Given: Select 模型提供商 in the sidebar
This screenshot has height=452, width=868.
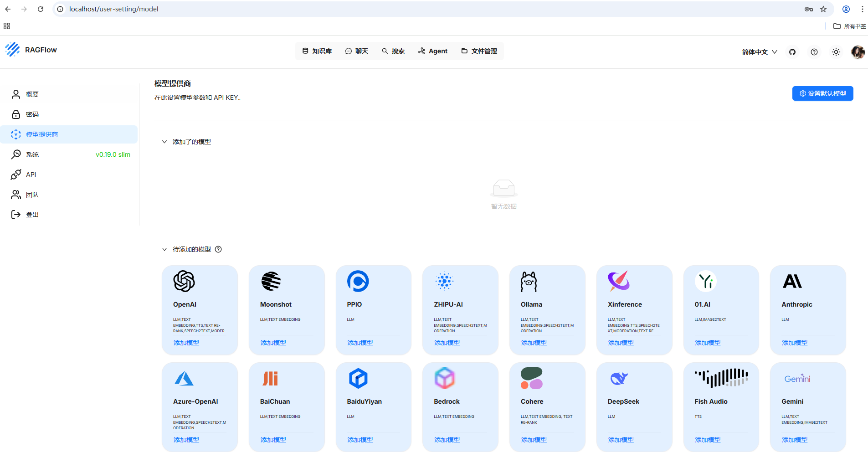Looking at the screenshot, I should tap(69, 134).
